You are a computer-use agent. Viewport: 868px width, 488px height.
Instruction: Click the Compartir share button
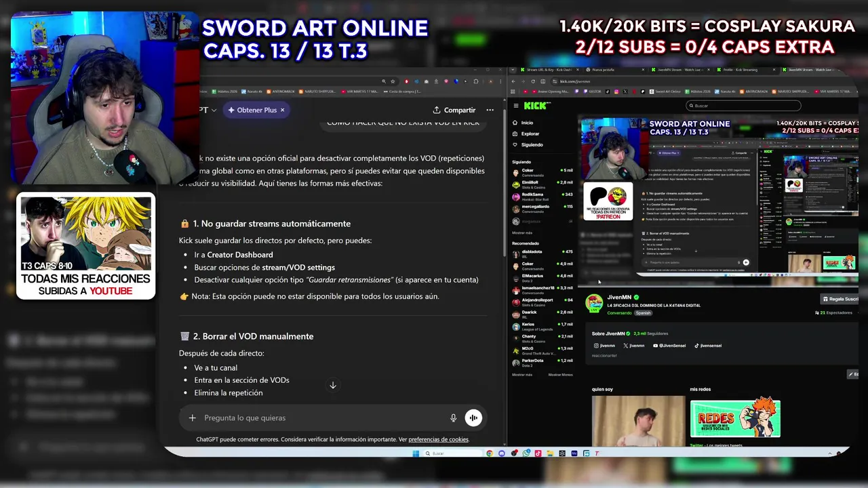click(x=454, y=110)
